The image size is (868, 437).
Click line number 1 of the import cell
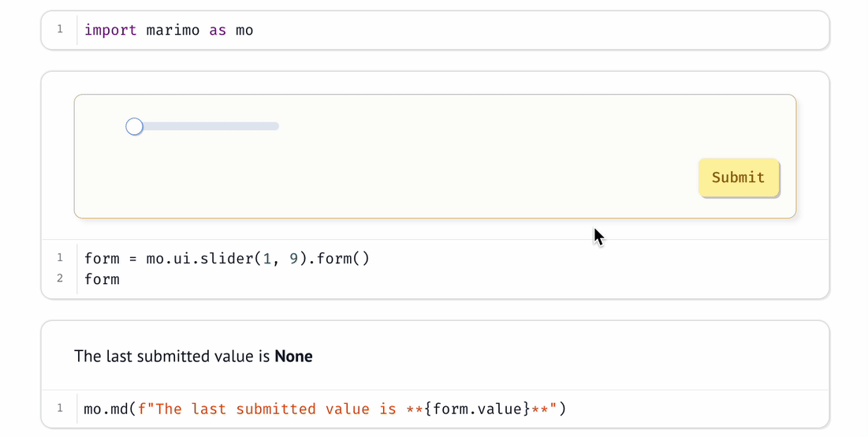(x=60, y=30)
